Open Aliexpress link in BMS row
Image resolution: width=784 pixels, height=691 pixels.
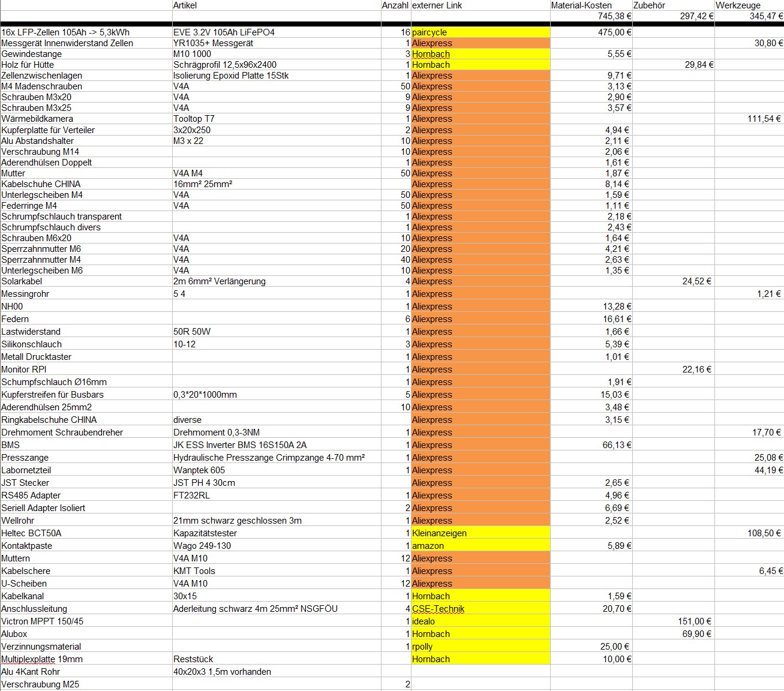pyautogui.click(x=480, y=445)
